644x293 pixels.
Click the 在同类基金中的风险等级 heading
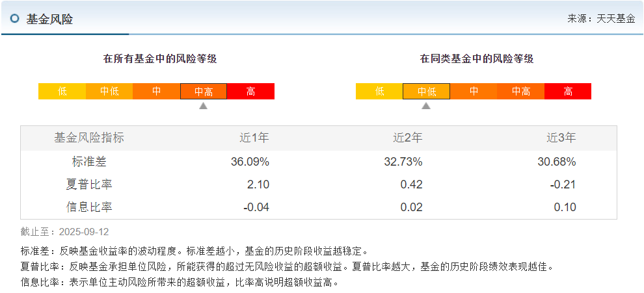[x=477, y=58]
